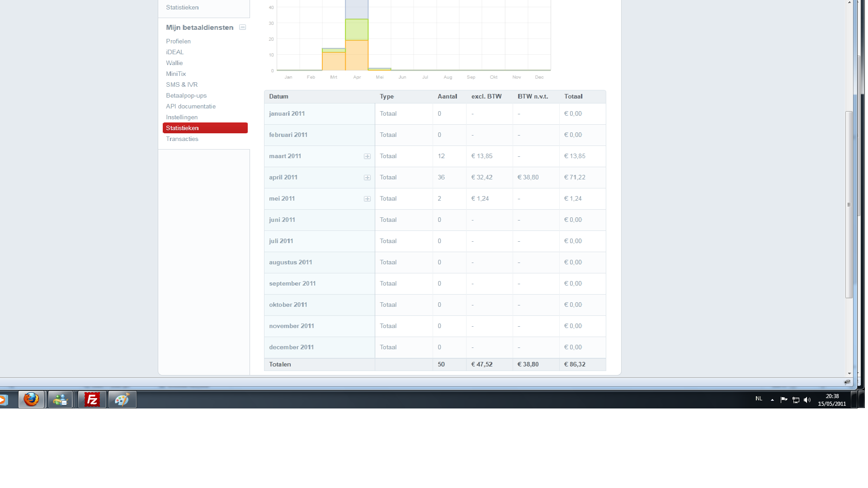Click the BTW n.v.t. column header

click(x=533, y=96)
